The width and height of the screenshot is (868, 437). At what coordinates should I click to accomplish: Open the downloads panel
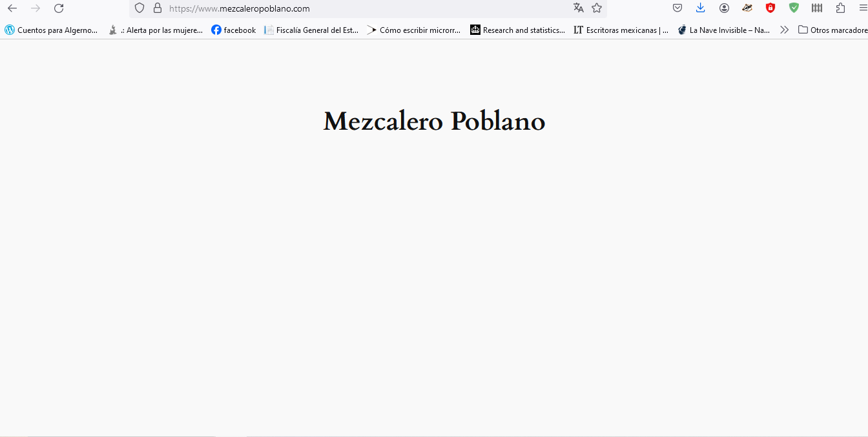click(701, 8)
